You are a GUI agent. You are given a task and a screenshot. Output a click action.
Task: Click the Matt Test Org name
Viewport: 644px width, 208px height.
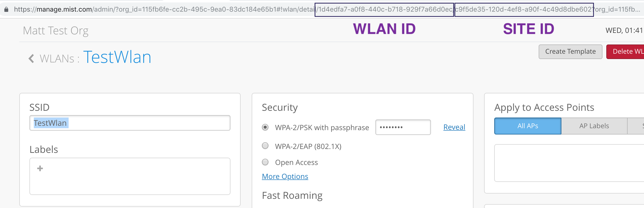point(56,30)
